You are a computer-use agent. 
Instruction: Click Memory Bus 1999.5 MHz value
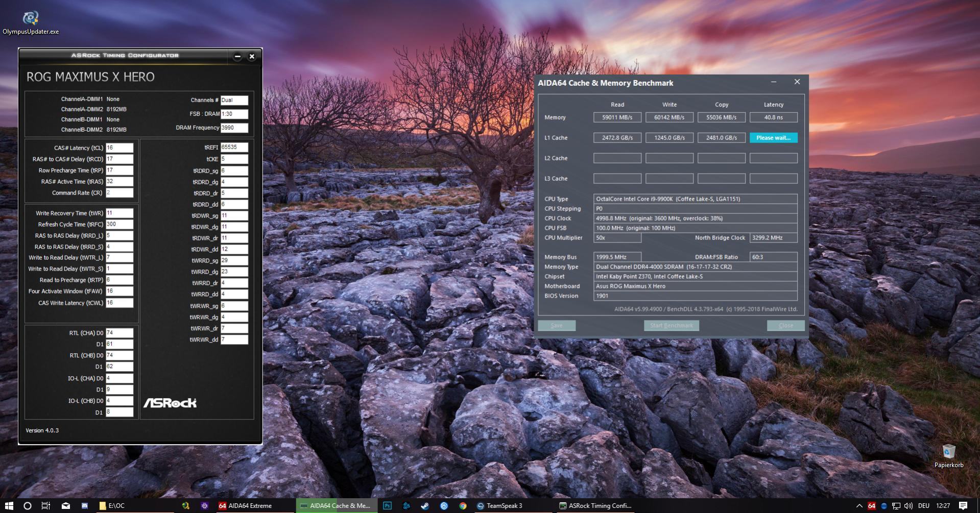coord(617,257)
